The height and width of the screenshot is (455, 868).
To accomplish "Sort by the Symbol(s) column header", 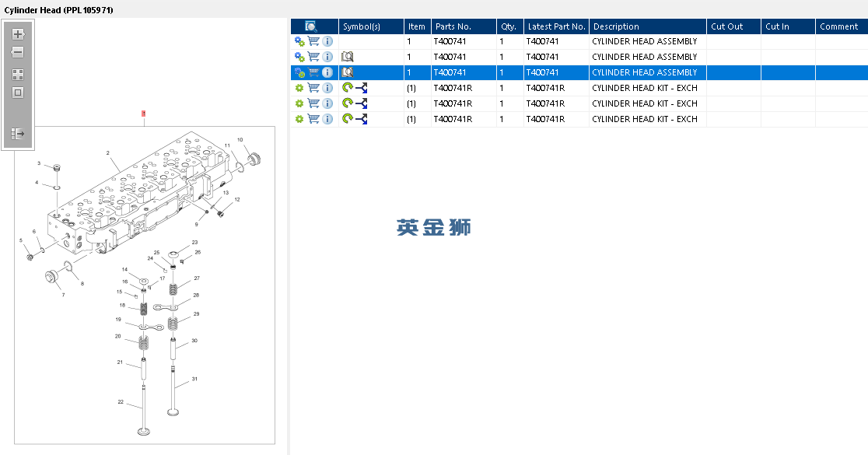I will tap(371, 26).
